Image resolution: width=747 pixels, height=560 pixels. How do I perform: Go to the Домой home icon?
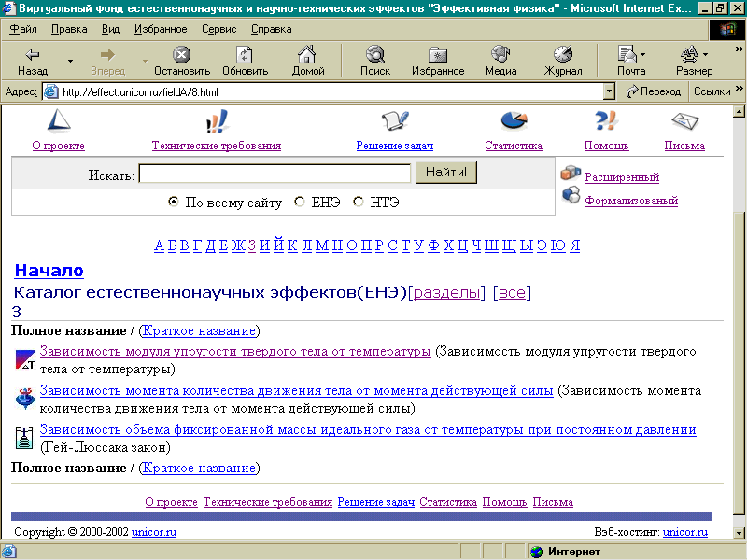tap(307, 55)
